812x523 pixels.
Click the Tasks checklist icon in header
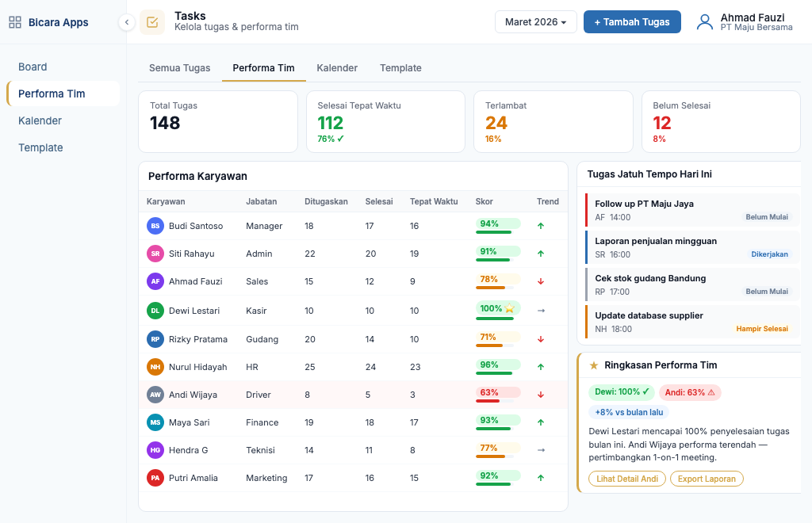click(152, 22)
